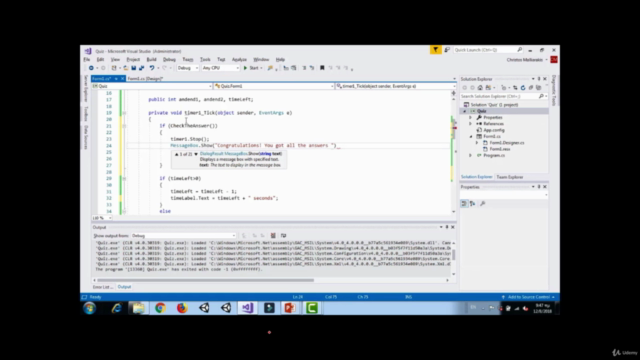The width and height of the screenshot is (640, 360).
Task: Close the Form1.cs editor tab
Action: pos(122,78)
